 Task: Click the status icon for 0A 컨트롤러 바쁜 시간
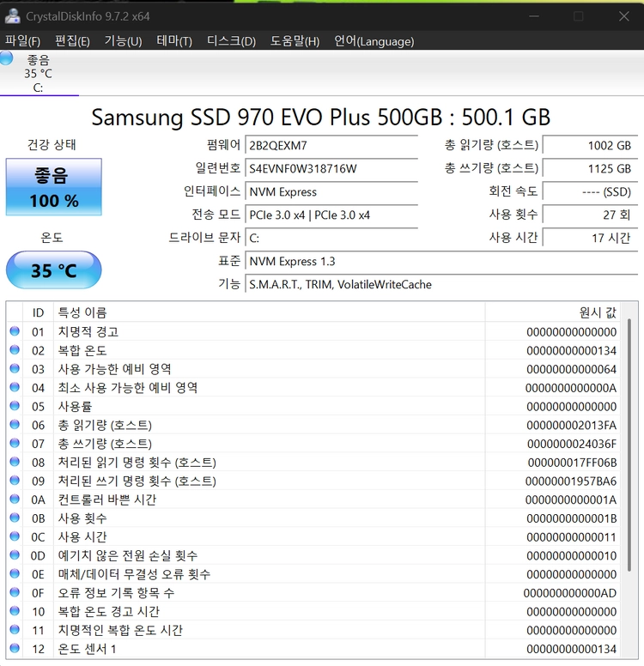(x=15, y=499)
